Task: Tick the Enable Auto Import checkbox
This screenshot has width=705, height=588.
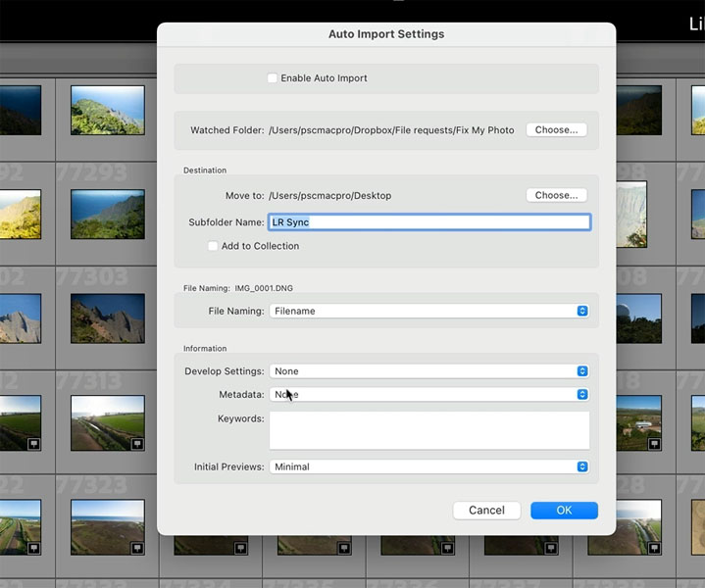Action: coord(272,78)
